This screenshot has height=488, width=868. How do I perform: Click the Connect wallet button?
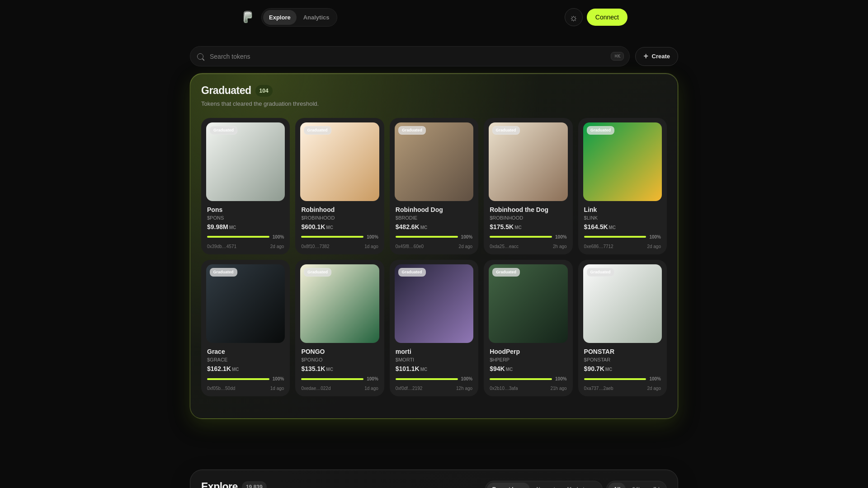pyautogui.click(x=607, y=17)
